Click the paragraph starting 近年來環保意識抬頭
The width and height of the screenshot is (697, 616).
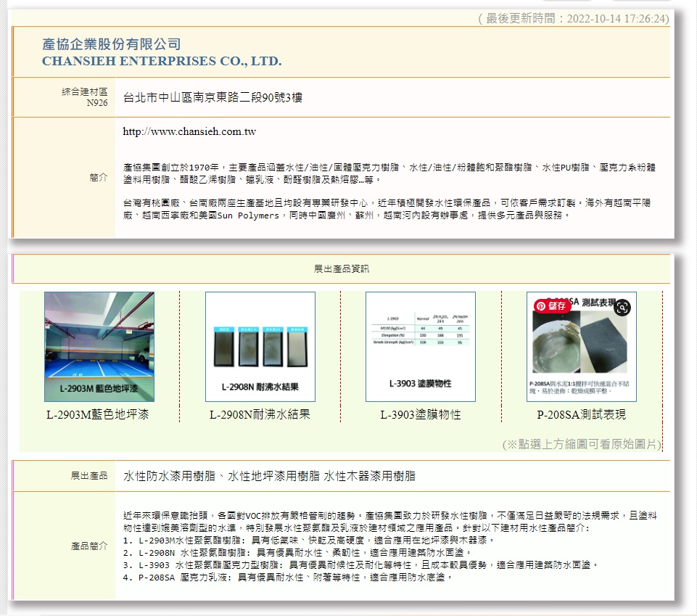[x=389, y=522]
